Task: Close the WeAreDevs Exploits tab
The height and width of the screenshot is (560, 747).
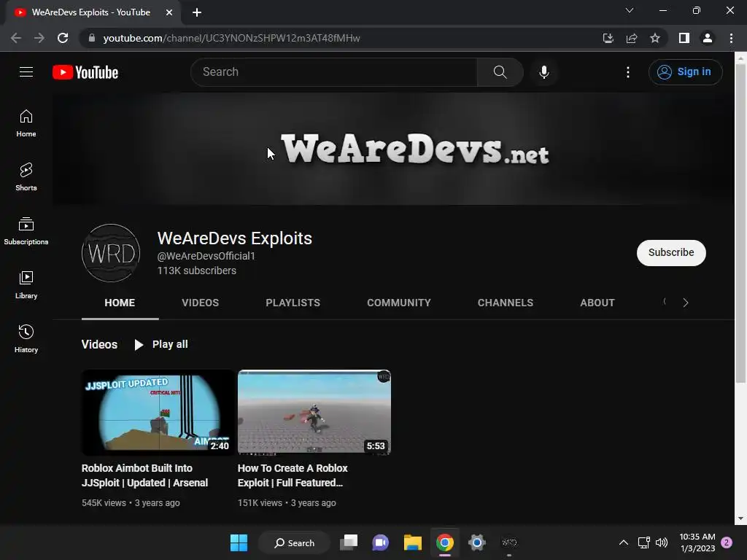Action: coord(169,12)
